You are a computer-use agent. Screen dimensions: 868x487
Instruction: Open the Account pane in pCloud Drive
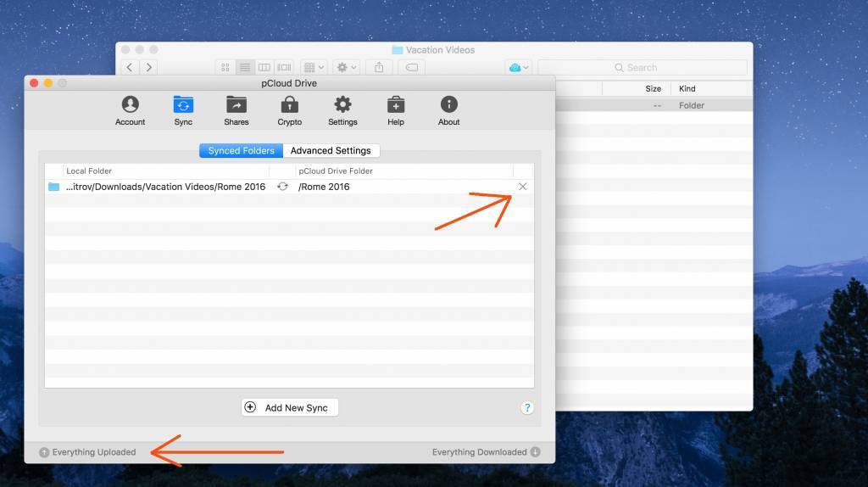[130, 111]
